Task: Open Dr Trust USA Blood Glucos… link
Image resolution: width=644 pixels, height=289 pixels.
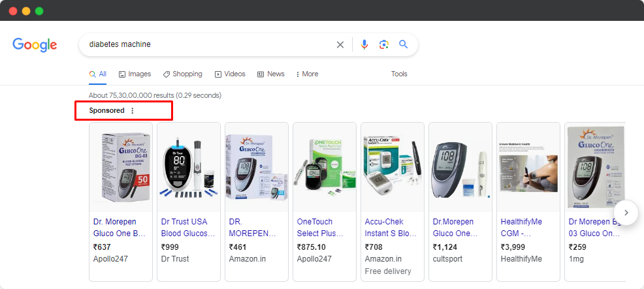Action: coord(188,228)
